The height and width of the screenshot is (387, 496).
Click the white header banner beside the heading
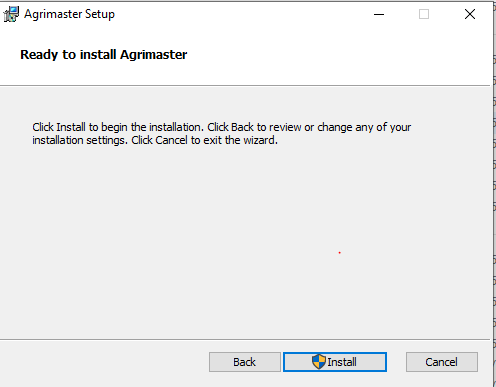(x=333, y=55)
